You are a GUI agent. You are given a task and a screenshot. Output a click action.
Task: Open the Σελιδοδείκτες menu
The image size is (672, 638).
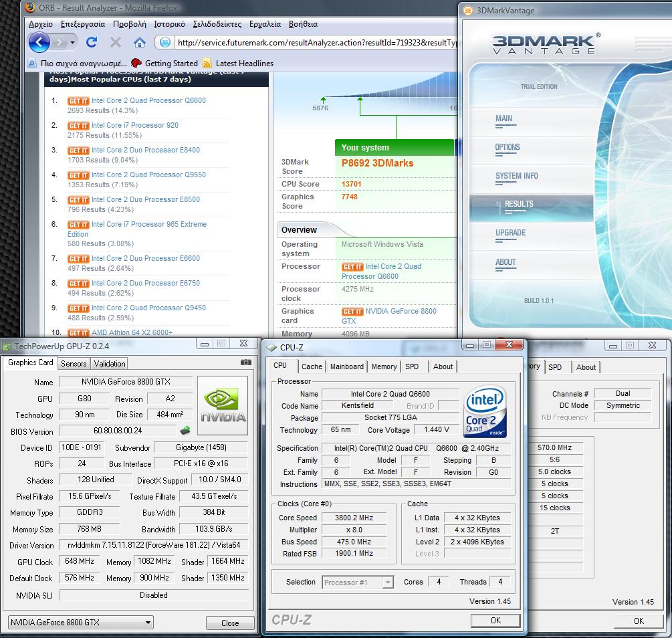[x=217, y=24]
